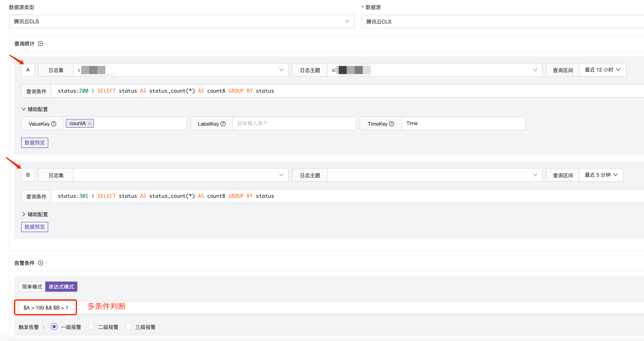Edit query A status:200 condition field
This screenshot has height=341, width=644.
click(x=348, y=91)
